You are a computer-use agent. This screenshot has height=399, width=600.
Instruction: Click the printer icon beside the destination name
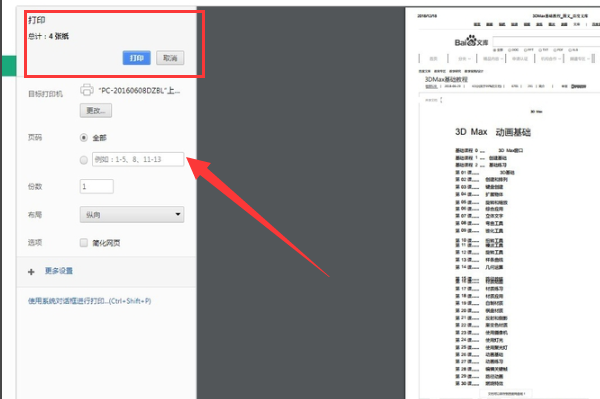(x=87, y=90)
